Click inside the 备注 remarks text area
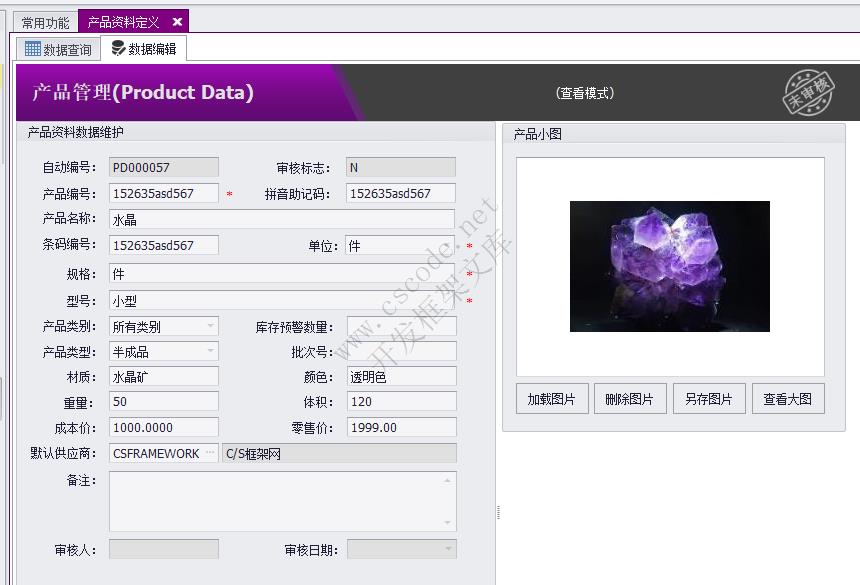This screenshot has width=860, height=585. (x=283, y=500)
